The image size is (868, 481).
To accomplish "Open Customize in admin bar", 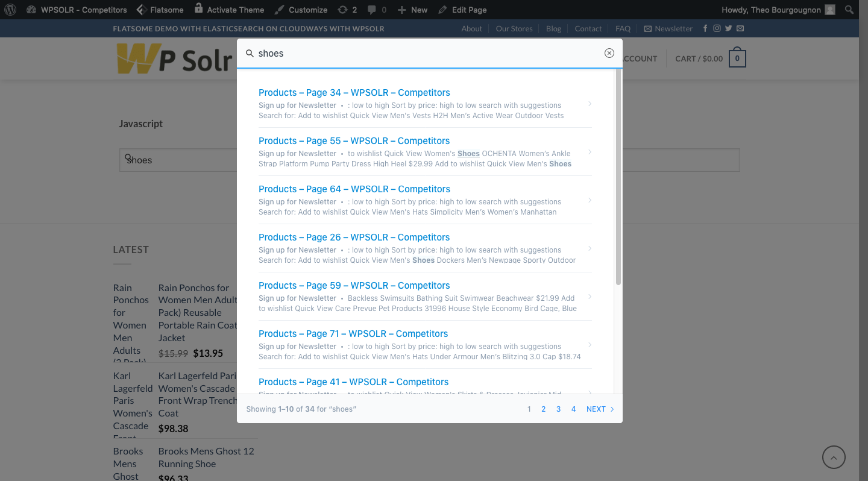I will point(301,10).
